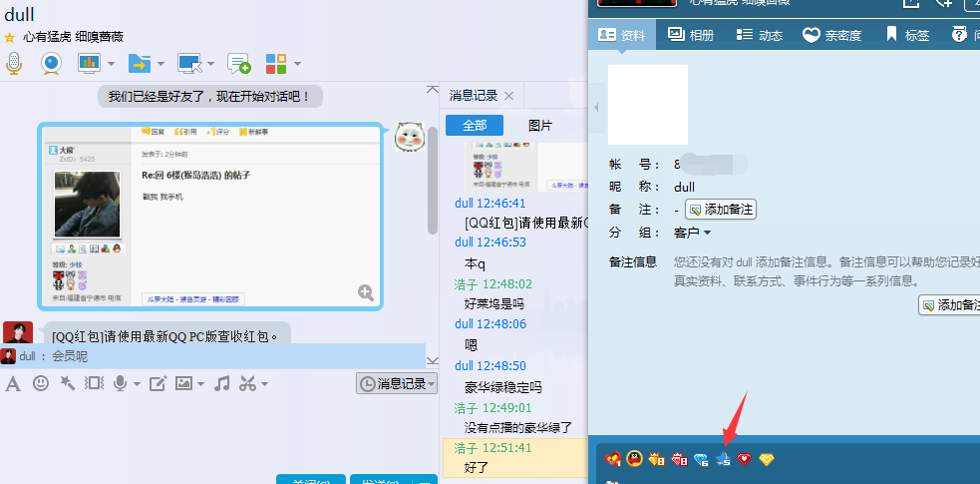Expand the send picture dropdown arrow
This screenshot has height=484, width=980.
[200, 384]
